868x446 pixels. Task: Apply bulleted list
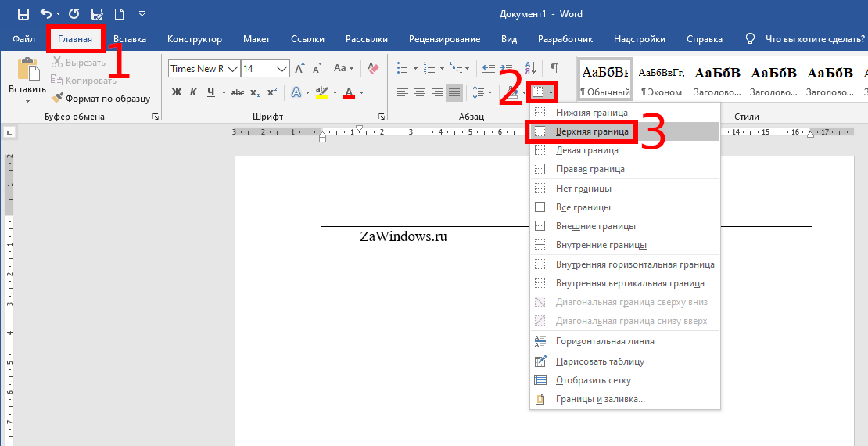pyautogui.click(x=403, y=68)
